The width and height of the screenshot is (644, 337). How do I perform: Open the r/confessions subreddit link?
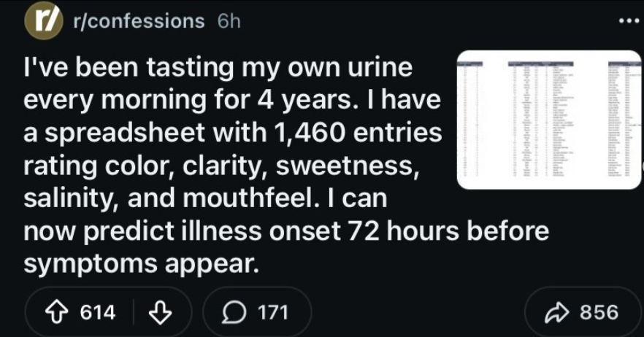click(139, 21)
